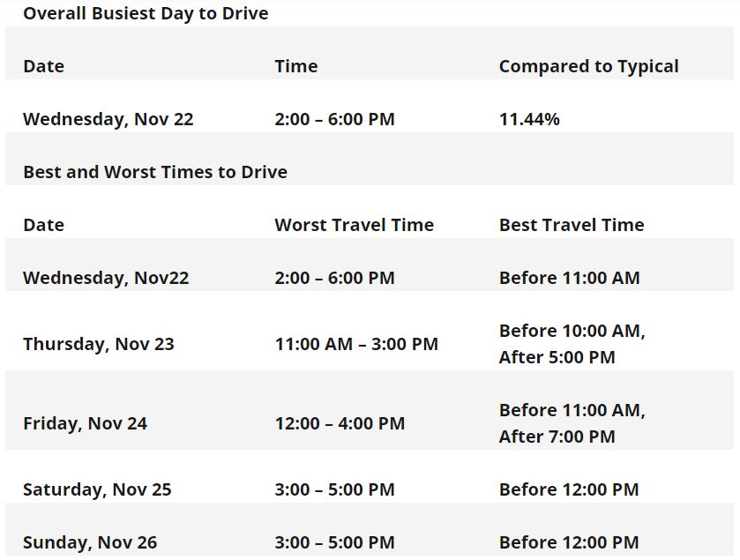Click the '12:00 – 4:00 PM' worst time

[x=340, y=423]
